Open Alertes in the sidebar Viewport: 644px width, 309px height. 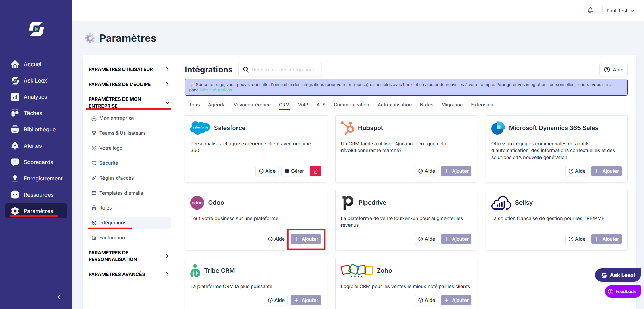26,146
